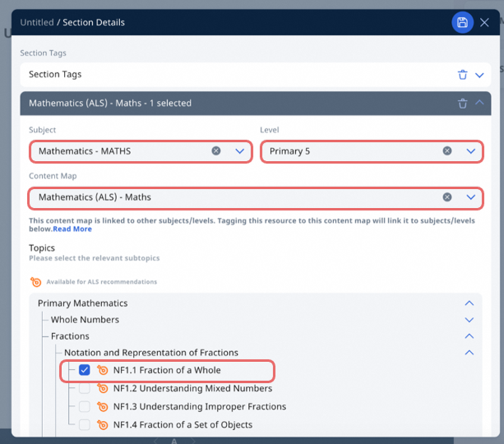Image resolution: width=504 pixels, height=444 pixels.
Task: Open the Read More link
Action: tap(72, 229)
